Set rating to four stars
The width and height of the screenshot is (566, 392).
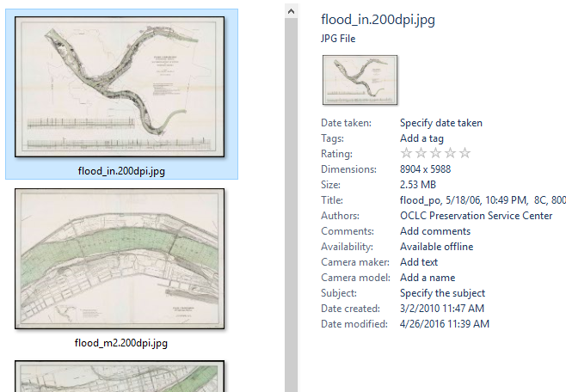tap(450, 153)
